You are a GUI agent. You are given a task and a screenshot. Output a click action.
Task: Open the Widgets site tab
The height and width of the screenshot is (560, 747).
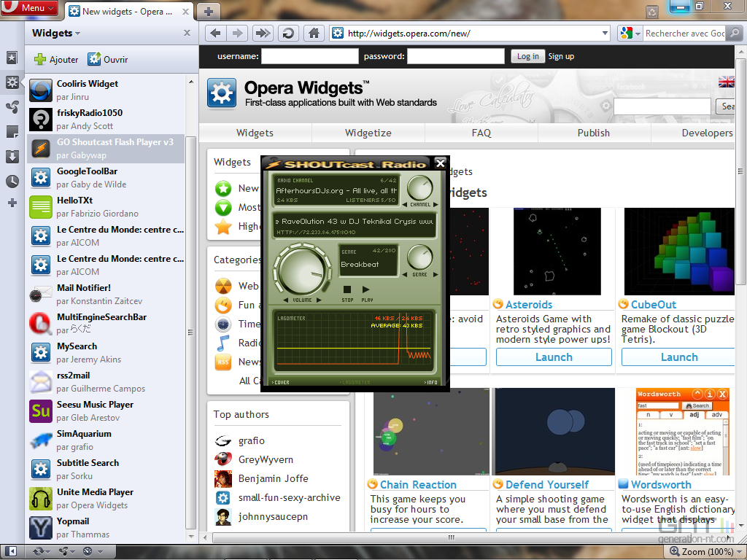255,133
